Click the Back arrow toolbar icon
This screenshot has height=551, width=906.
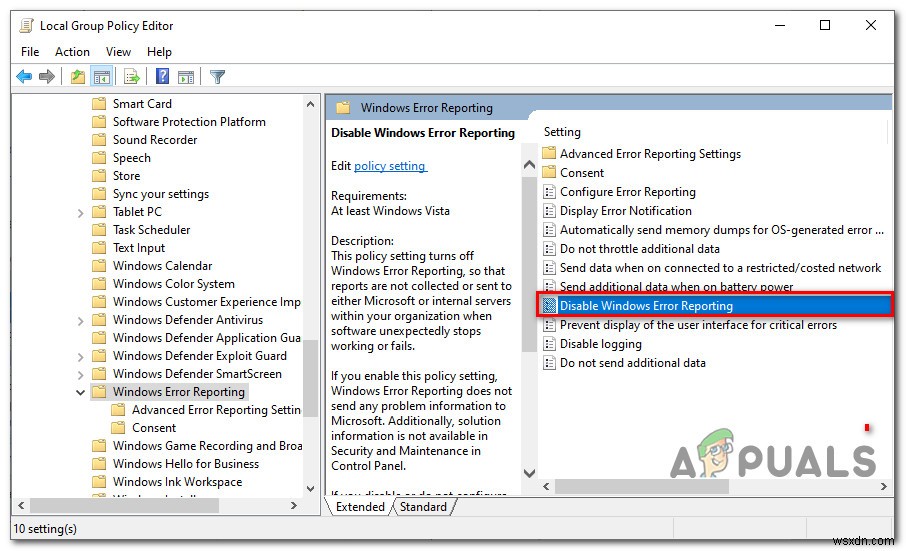click(x=24, y=76)
